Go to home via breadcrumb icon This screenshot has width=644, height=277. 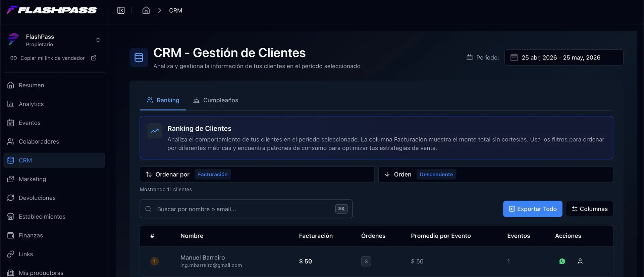coord(146,10)
